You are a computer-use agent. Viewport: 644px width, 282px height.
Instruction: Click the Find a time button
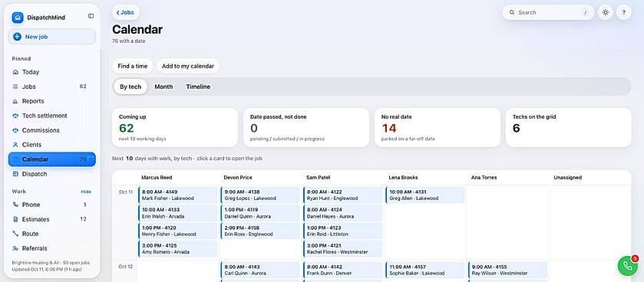133,66
